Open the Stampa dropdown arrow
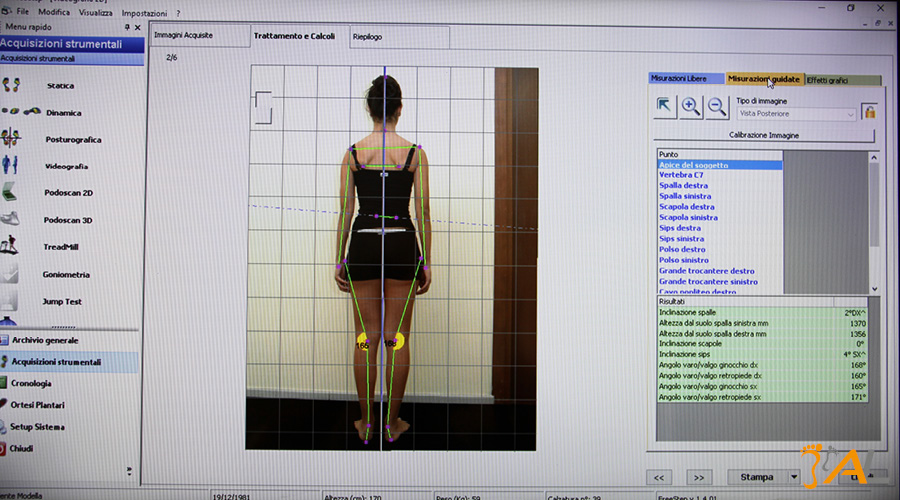This screenshot has height=500, width=900. (794, 477)
